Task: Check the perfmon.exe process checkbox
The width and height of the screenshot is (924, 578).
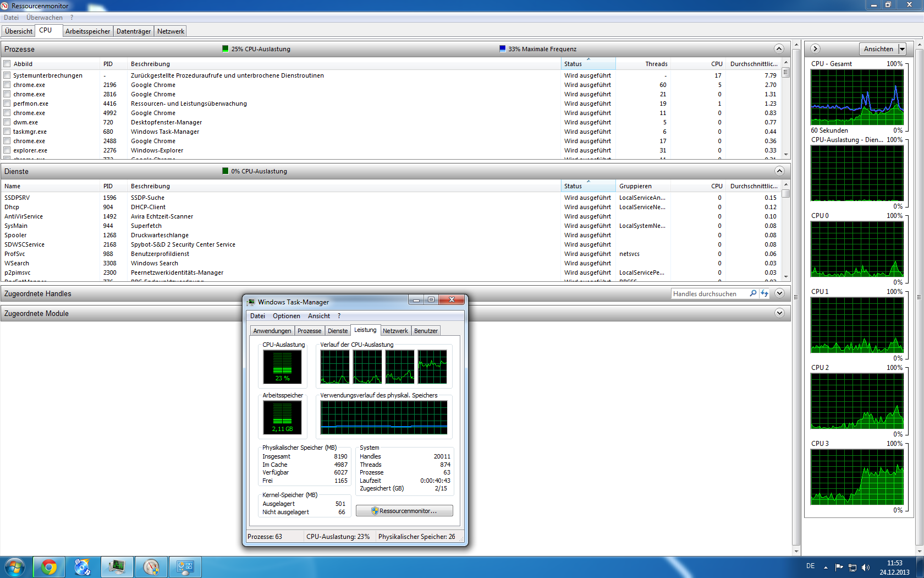Action: click(x=7, y=103)
